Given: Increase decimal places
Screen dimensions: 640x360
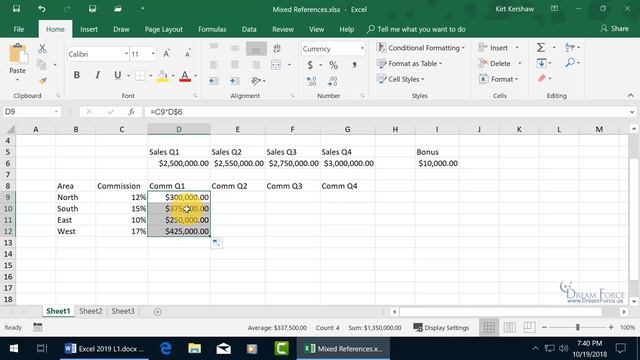Looking at the screenshot, I should coord(311,81).
